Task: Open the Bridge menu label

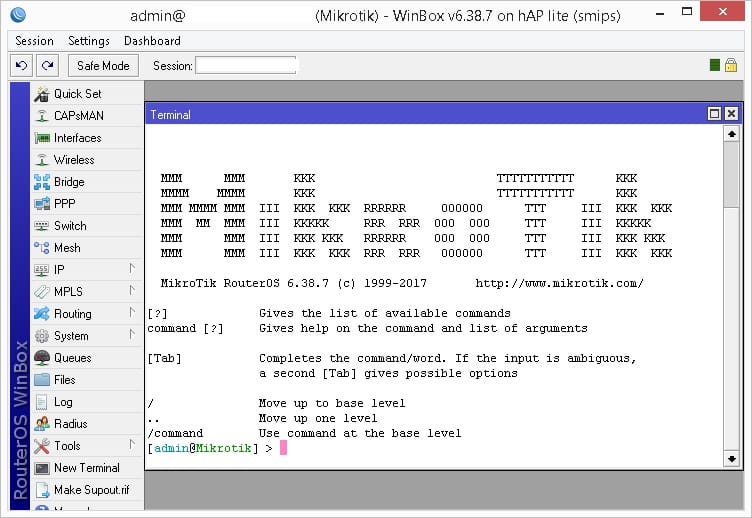Action: (x=69, y=182)
